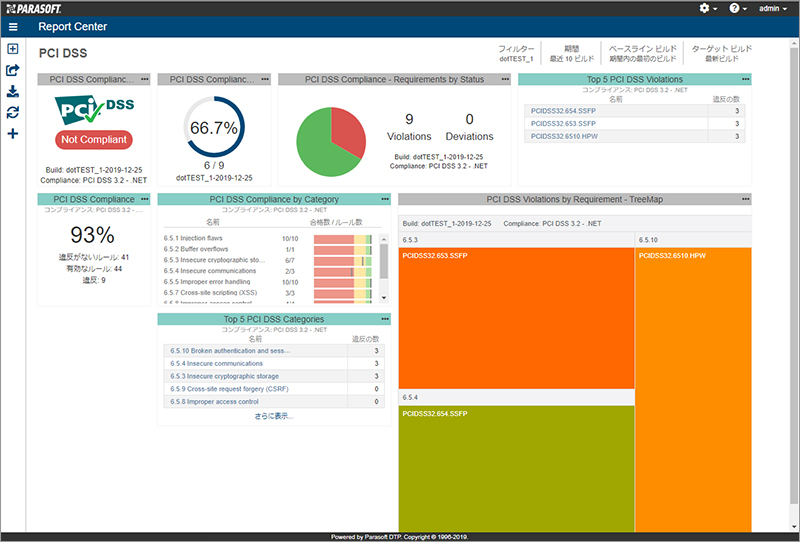
Task: Open 6.5.9 Cross-site request forgery (CSRF)
Action: pyautogui.click(x=229, y=389)
